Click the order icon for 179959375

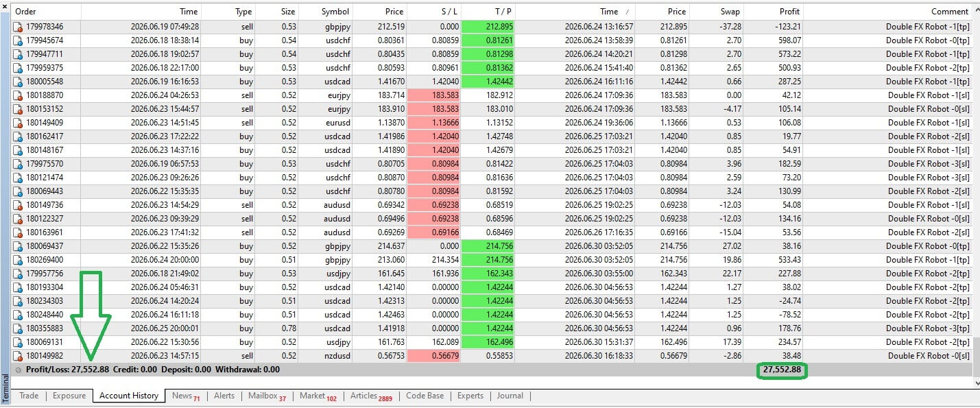click(x=18, y=68)
